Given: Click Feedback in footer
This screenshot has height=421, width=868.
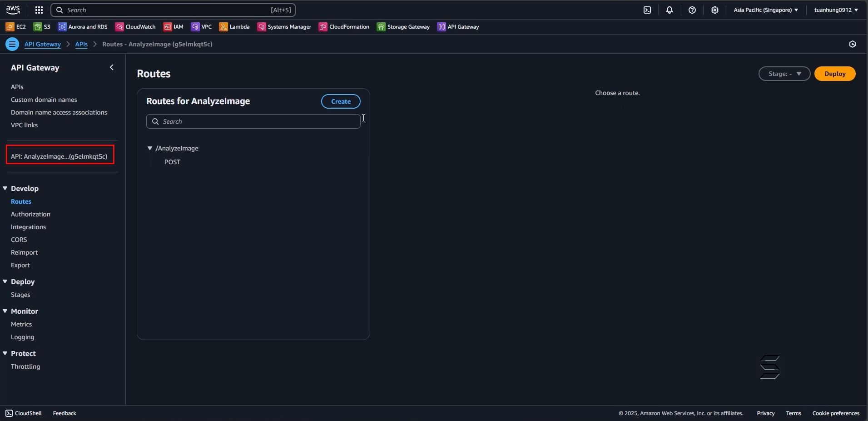Looking at the screenshot, I should pyautogui.click(x=64, y=413).
